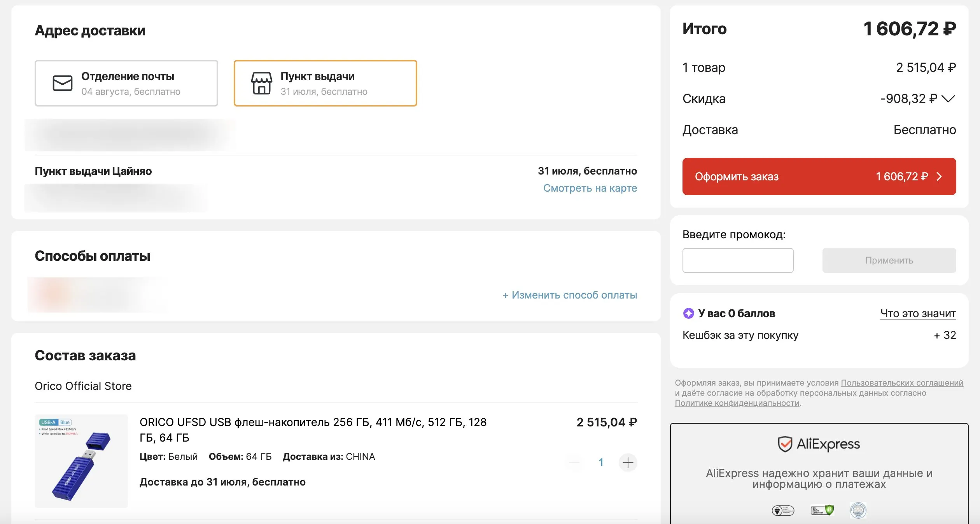Click the AliExpress shield logo icon
980x524 pixels.
(x=785, y=444)
